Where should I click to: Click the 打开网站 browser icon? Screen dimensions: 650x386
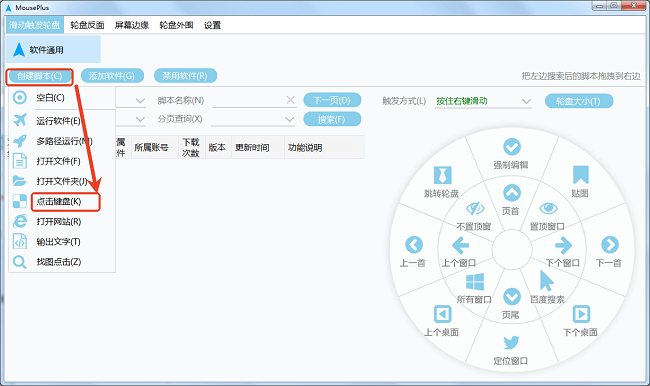19,221
